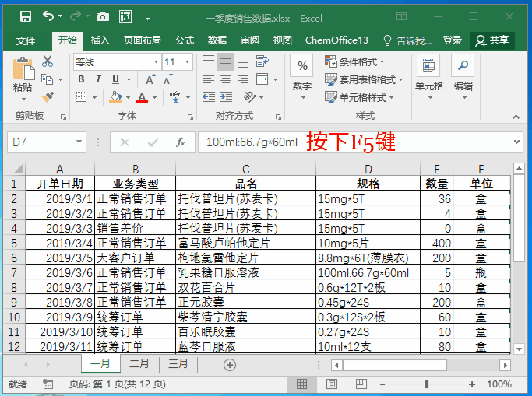
Task: Toggle underline formatting
Action: pyautogui.click(x=116, y=79)
